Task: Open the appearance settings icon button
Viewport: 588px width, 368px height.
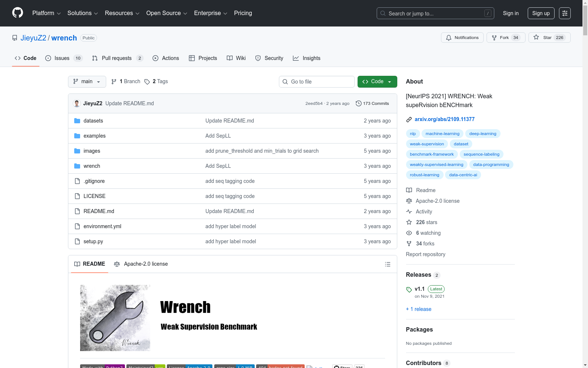Action: pyautogui.click(x=565, y=13)
